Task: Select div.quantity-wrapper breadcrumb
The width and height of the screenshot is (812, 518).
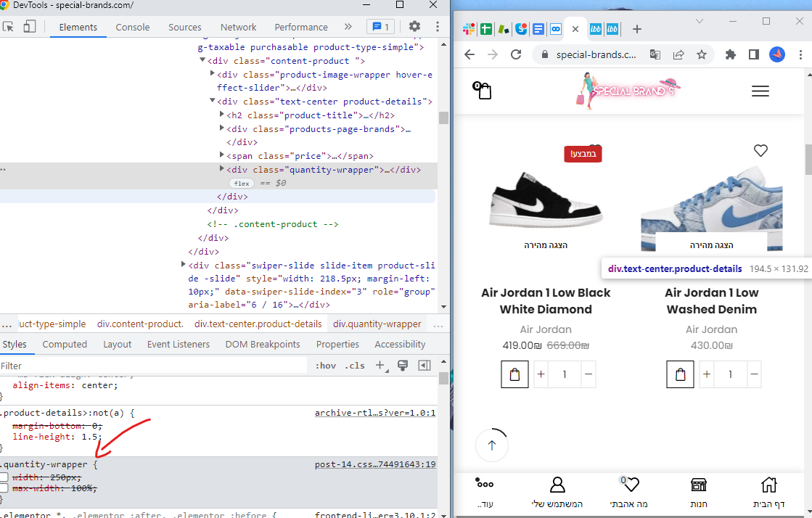Action: [377, 324]
